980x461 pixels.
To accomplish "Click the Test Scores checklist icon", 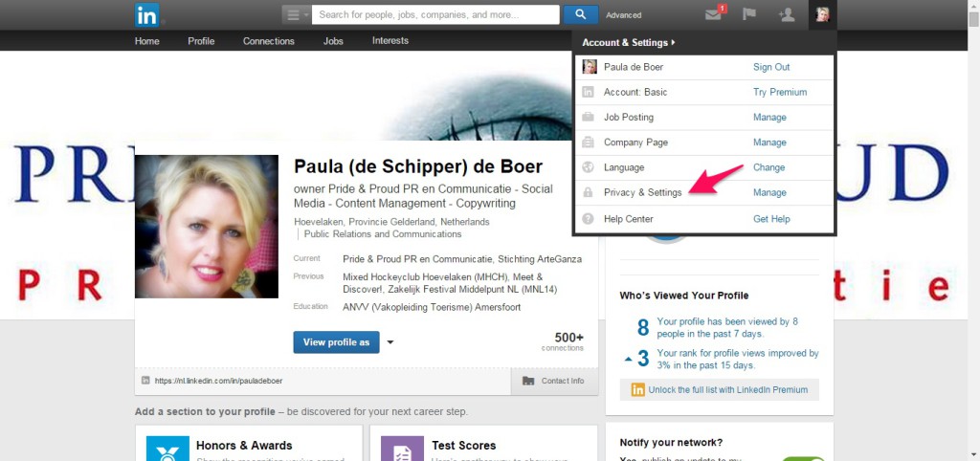I will pos(403,449).
